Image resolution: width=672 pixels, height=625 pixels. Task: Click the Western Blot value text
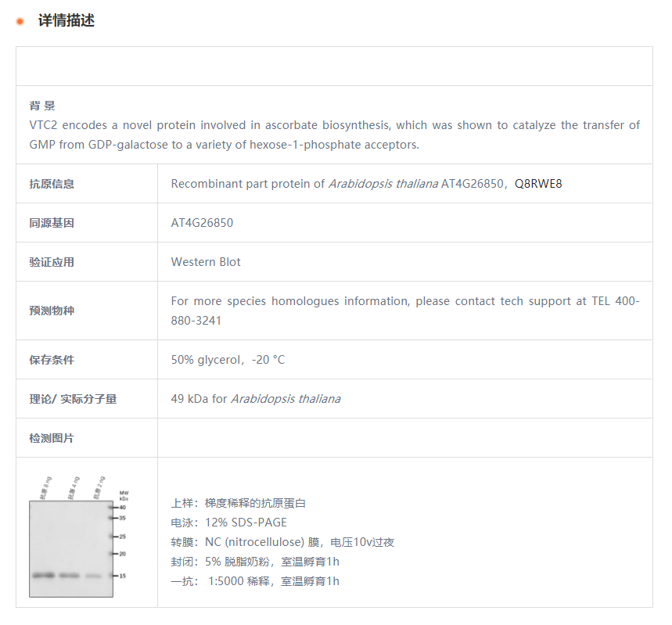tap(206, 262)
